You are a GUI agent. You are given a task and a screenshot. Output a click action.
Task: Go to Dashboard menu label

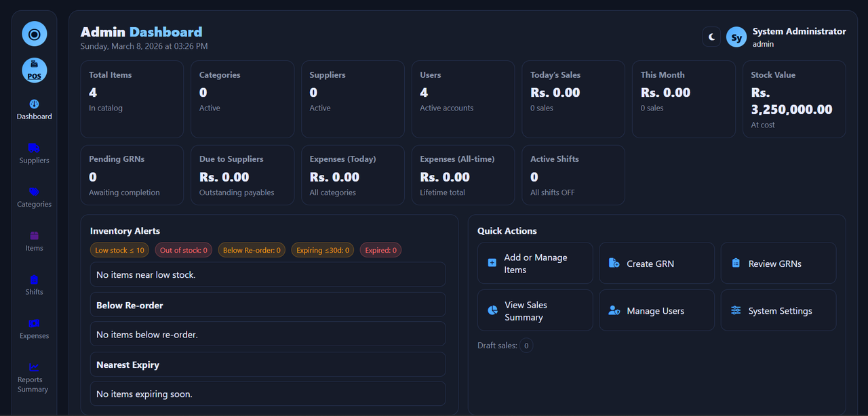tap(35, 117)
